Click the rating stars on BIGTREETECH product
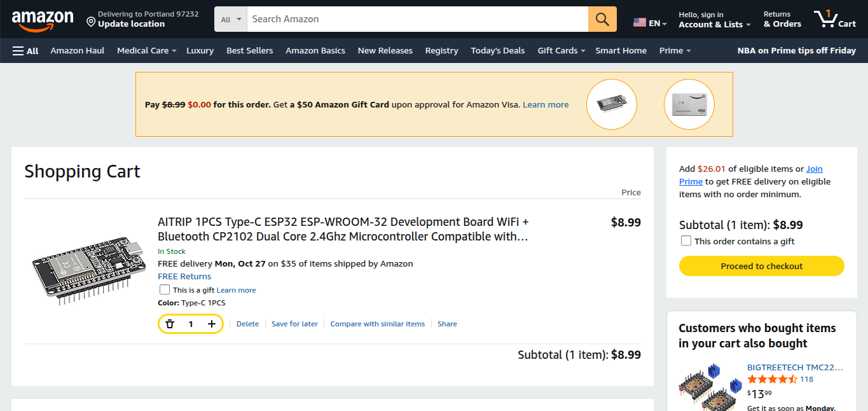Viewport: 868px width, 411px height. (x=771, y=379)
